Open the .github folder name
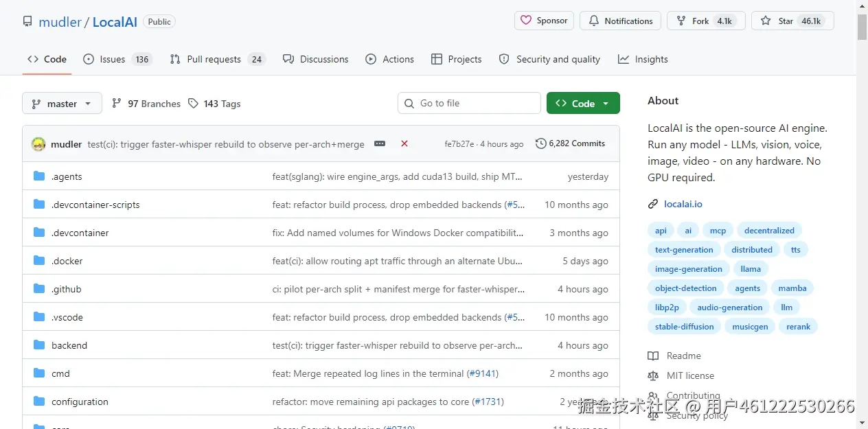868x429 pixels. [67, 289]
